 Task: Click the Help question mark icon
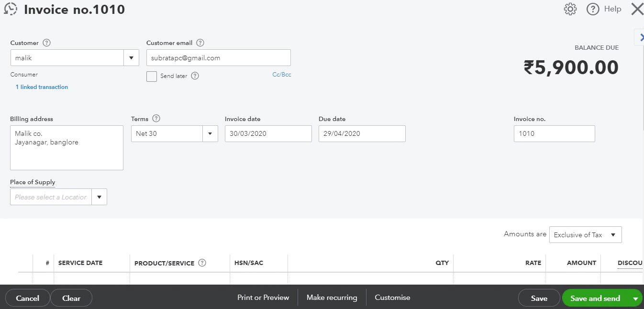(x=593, y=9)
